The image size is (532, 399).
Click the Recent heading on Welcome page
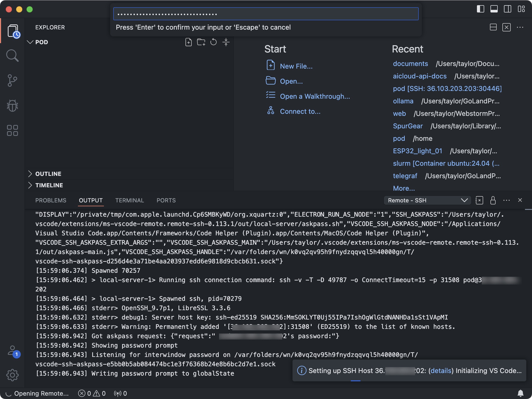point(407,49)
